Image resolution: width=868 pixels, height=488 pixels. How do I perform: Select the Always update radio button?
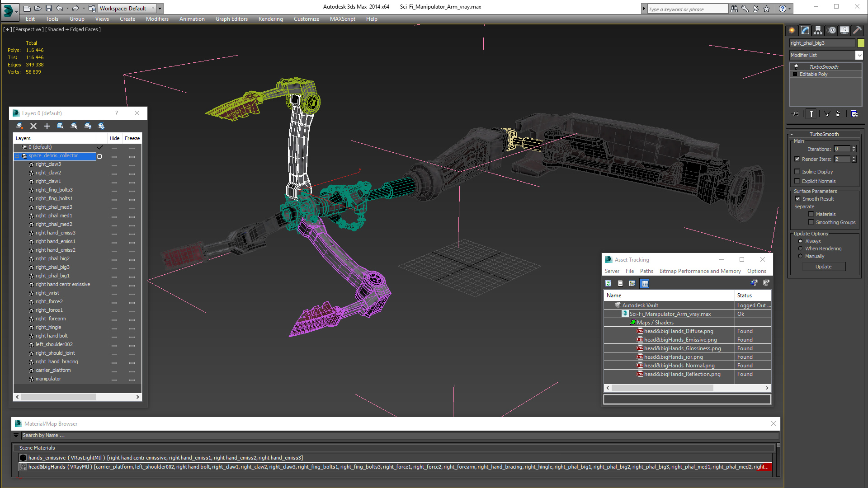tap(801, 241)
